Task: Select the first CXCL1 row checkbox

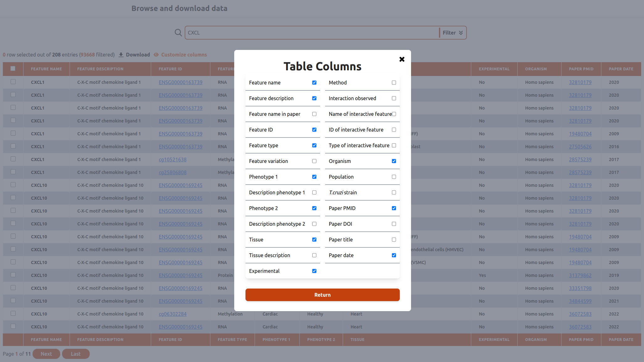Action: coord(13,82)
